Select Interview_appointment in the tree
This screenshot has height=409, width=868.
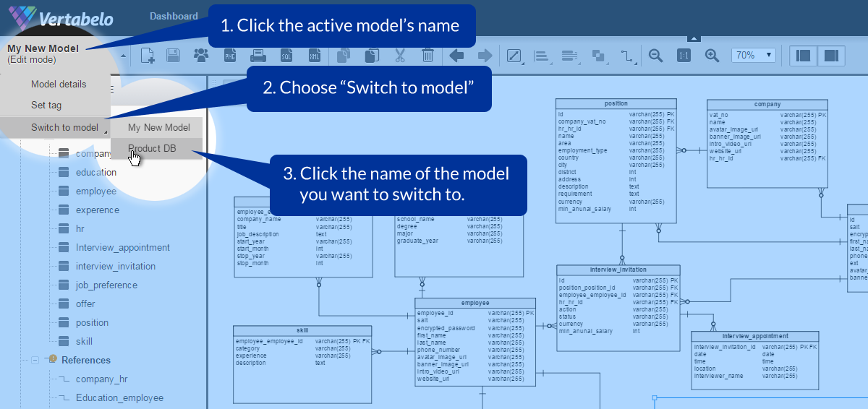123,247
